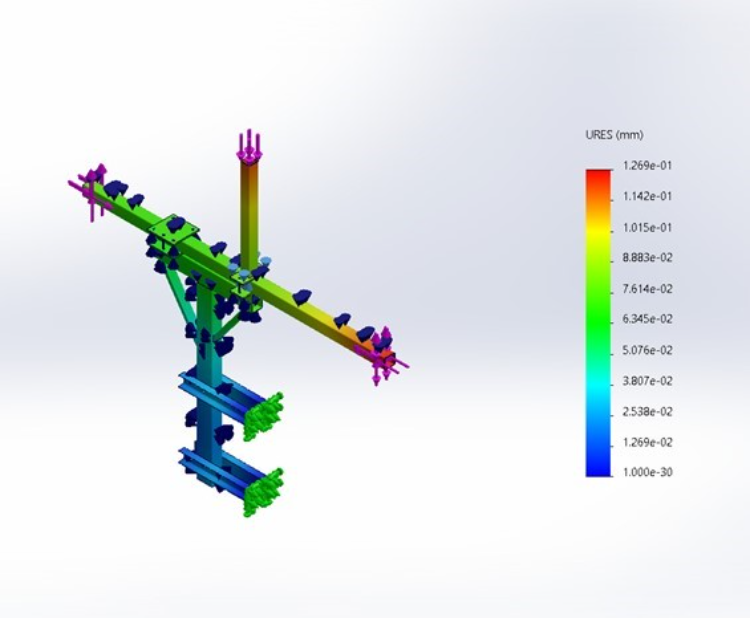This screenshot has width=750, height=618.
Task: Click the yellow band of the color legend bar
Action: [598, 231]
